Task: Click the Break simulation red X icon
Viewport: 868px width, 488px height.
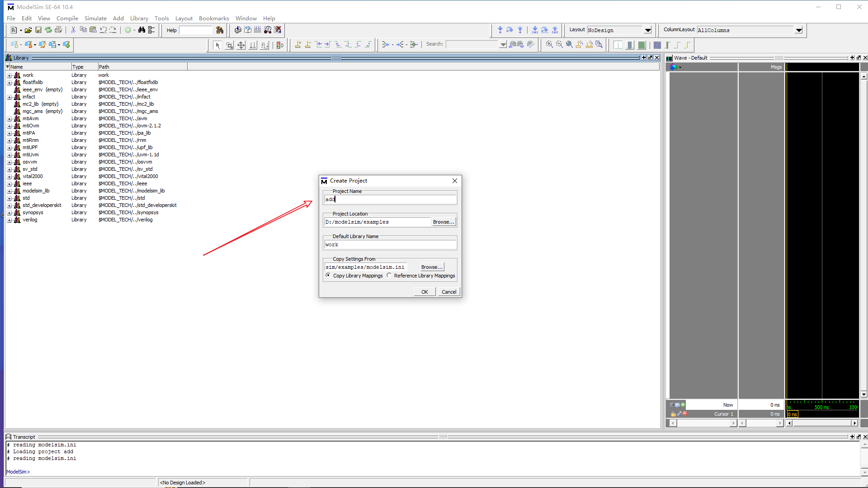Action: coord(278,30)
